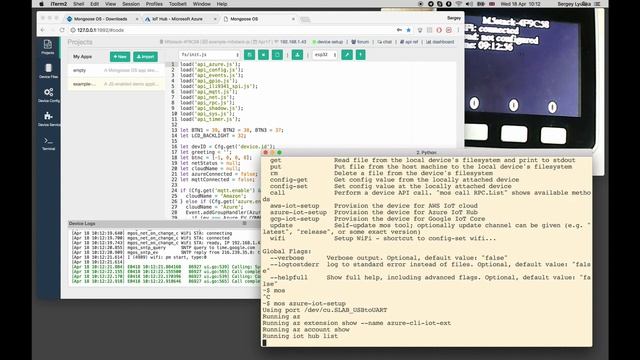Bookmark the page with the star icon
Image resolution: width=640 pixels, height=360 pixels.
[409, 30]
